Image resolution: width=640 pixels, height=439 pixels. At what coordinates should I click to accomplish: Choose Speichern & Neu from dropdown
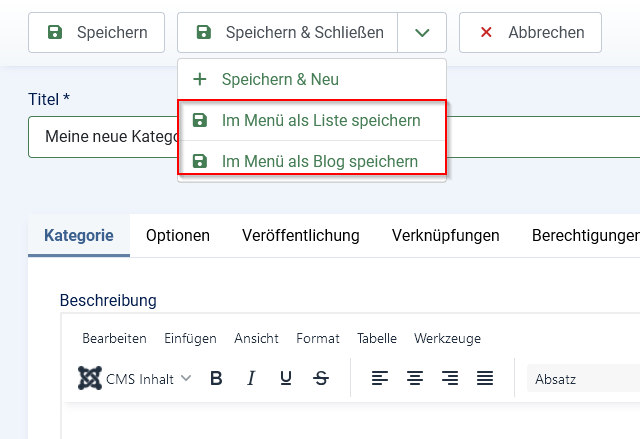pyautogui.click(x=312, y=79)
